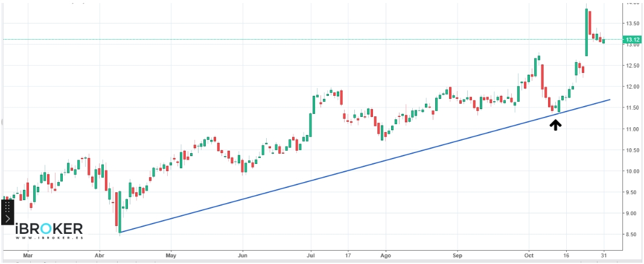Expand the left toolbar with chevron arrow
This screenshot has height=264, width=644.
coord(7,219)
